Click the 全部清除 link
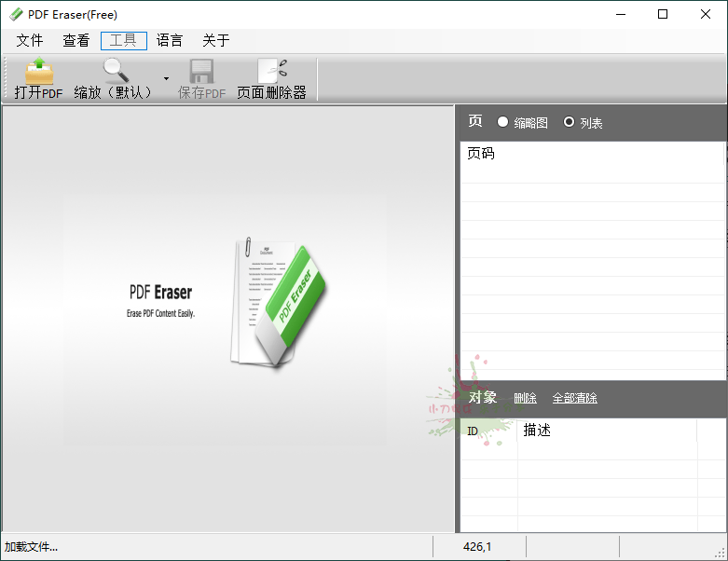 tap(574, 398)
